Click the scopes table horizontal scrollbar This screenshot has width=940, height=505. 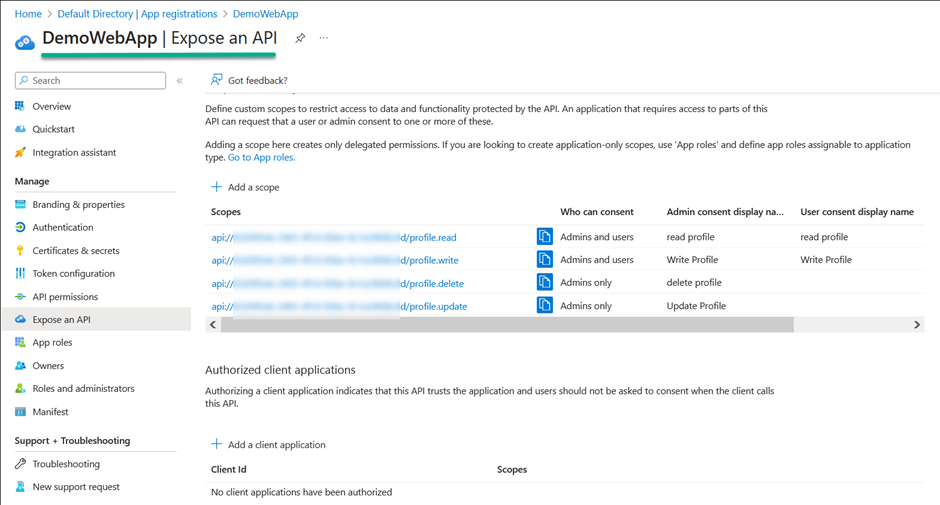point(507,324)
